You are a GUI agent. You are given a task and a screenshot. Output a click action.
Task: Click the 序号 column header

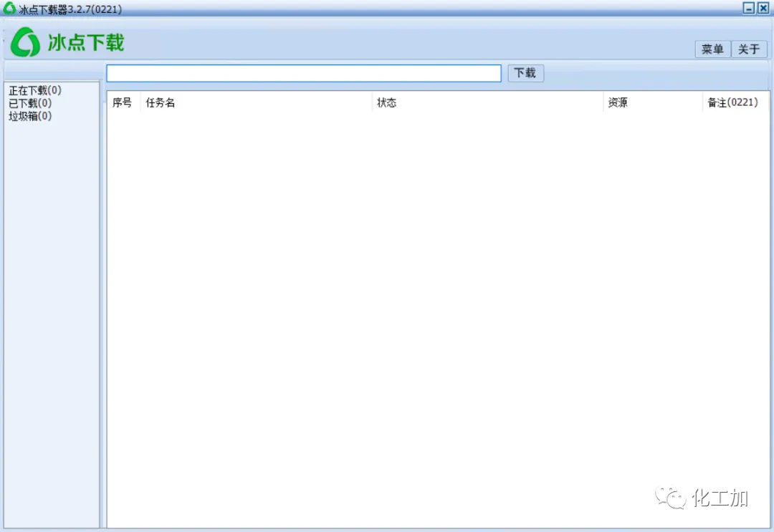click(x=123, y=102)
